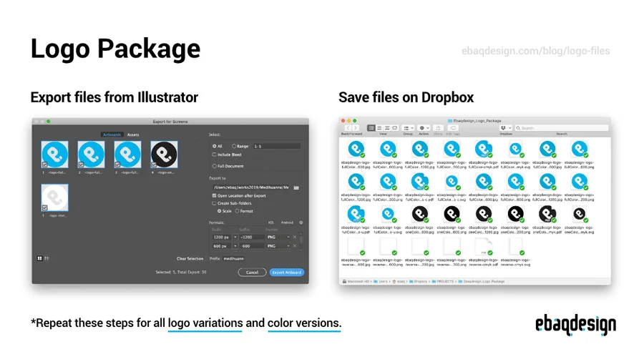Open first file ending fullColor…600.jpg in top row
This screenshot has width=644, height=362.
tap(356, 150)
